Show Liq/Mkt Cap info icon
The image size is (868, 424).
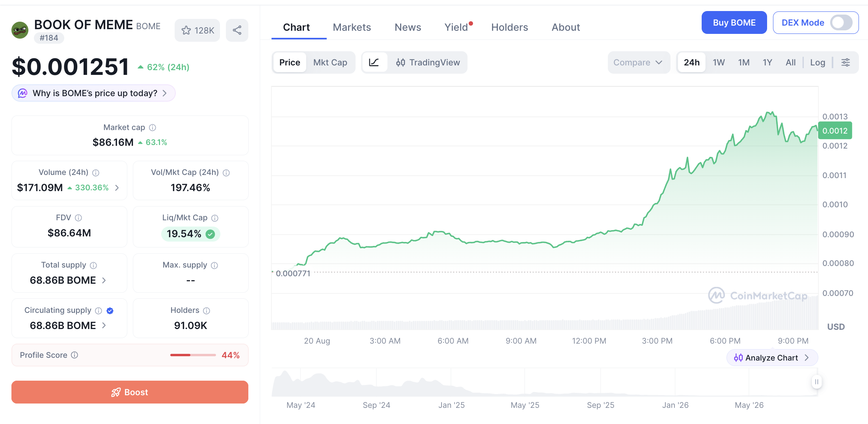(x=215, y=218)
